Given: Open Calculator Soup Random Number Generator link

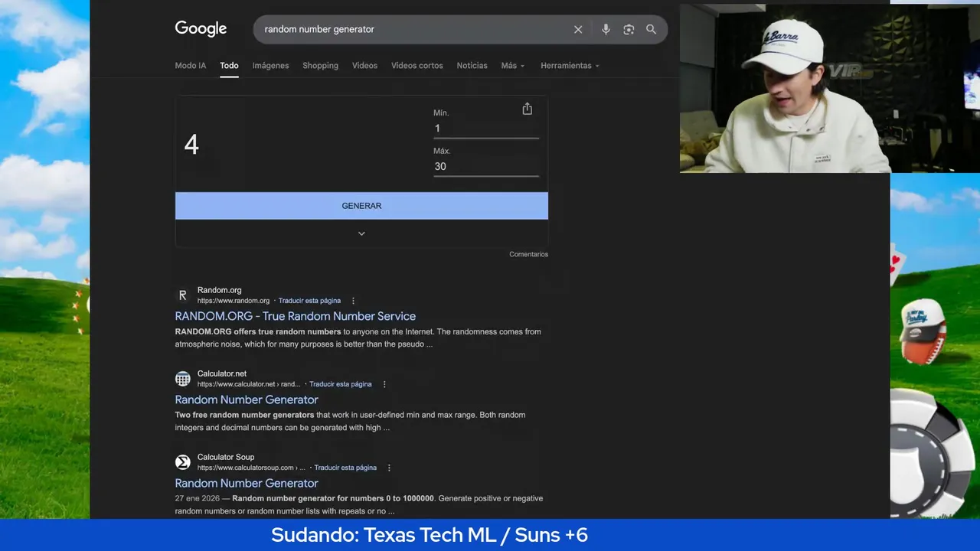Looking at the screenshot, I should pyautogui.click(x=247, y=483).
